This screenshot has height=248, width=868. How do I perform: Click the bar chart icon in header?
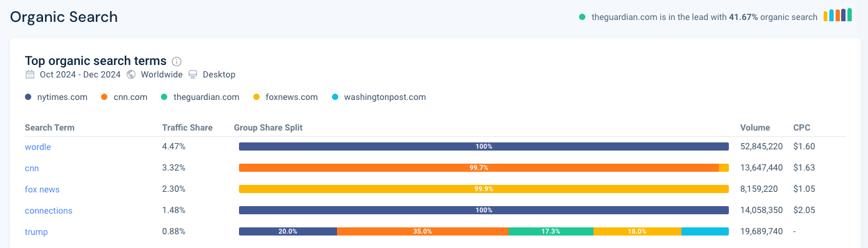click(837, 16)
